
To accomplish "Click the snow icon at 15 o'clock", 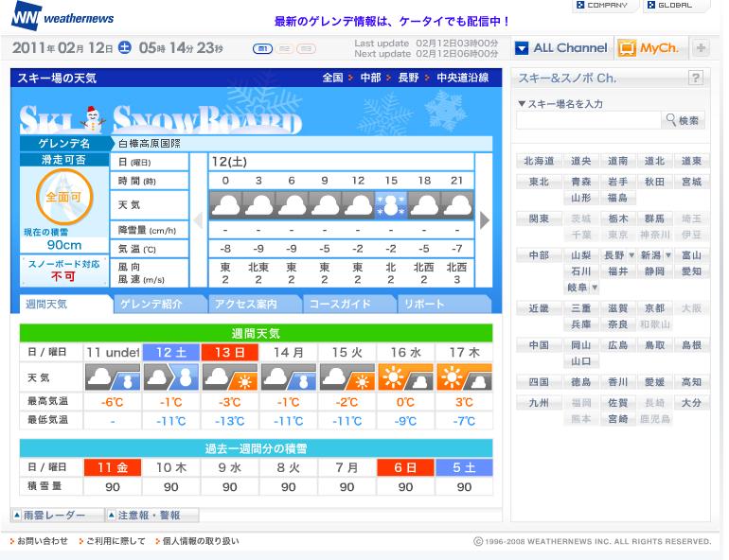I will click(x=390, y=204).
